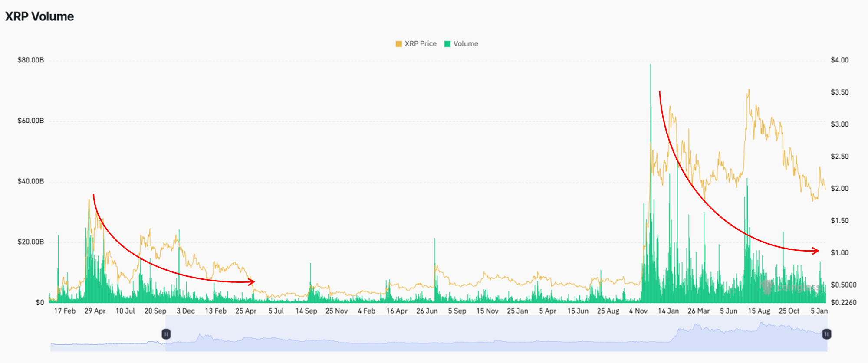This screenshot has height=363, width=868.
Task: Click the volume spike above 26 Jun
Action: coord(434,240)
